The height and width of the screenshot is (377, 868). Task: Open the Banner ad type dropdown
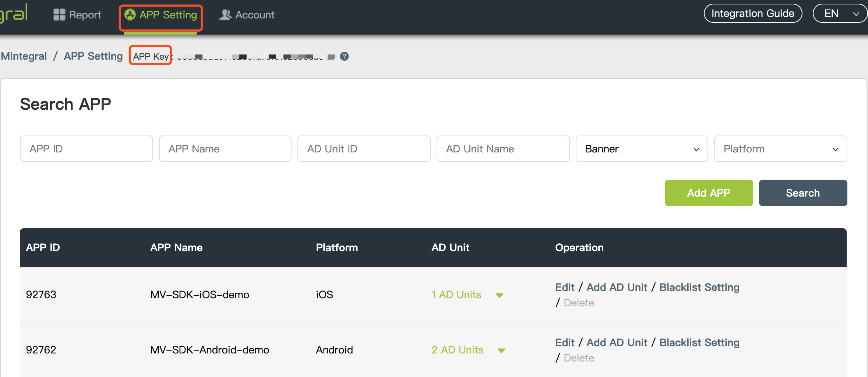pyautogui.click(x=641, y=149)
